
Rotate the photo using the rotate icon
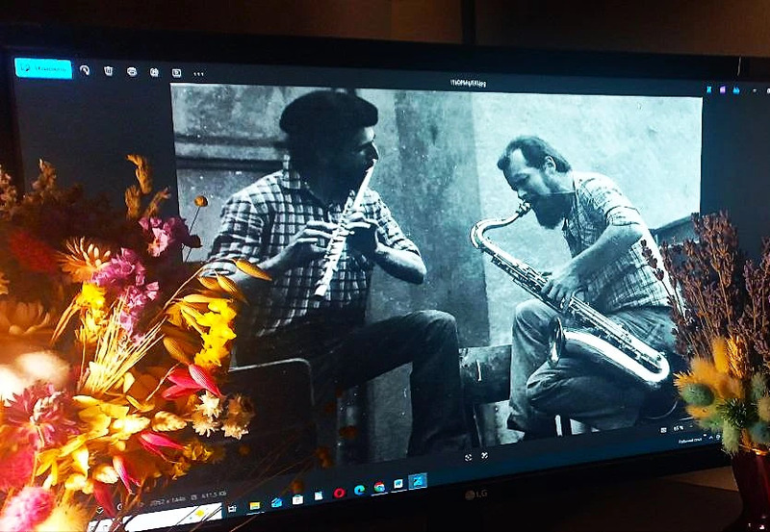[85, 70]
